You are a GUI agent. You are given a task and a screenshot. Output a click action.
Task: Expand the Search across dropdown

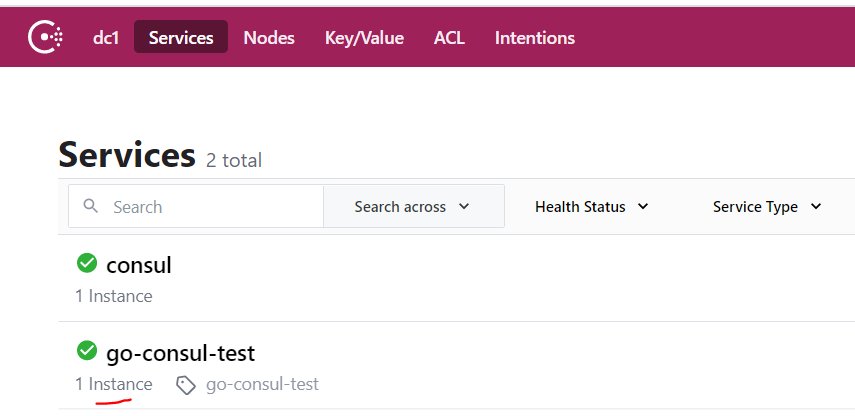point(412,207)
